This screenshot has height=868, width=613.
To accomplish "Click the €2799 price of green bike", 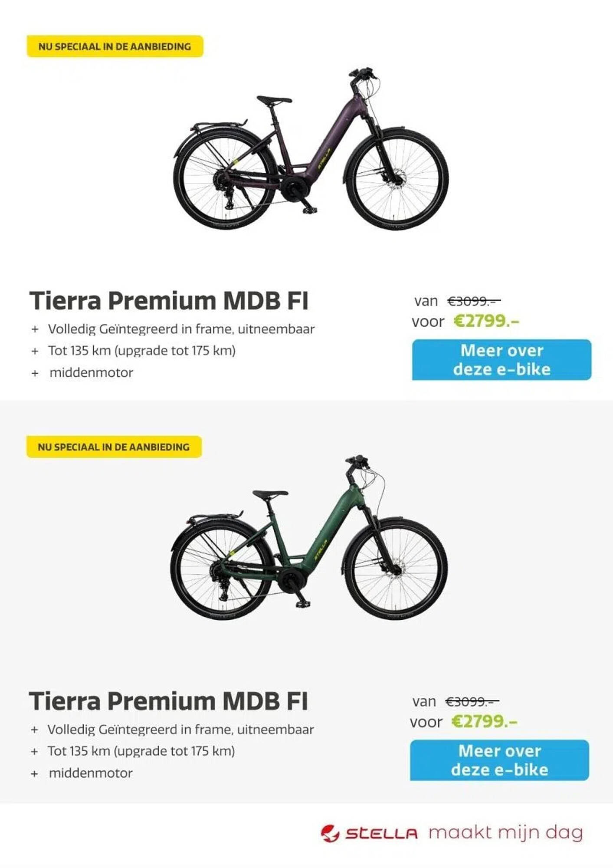I will [x=485, y=721].
